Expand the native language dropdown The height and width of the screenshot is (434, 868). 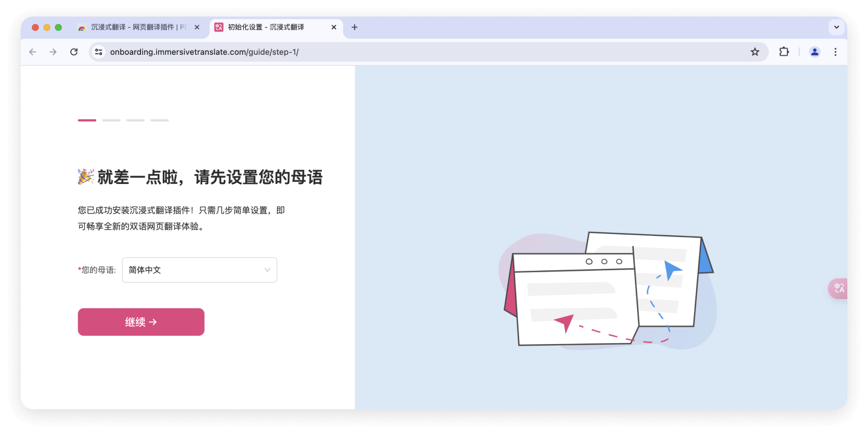point(199,270)
